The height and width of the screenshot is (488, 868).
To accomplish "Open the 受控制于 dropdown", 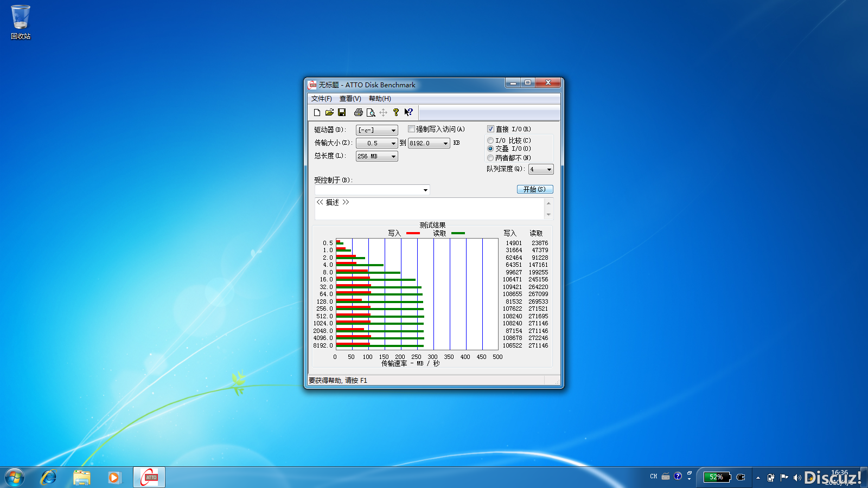I will click(372, 190).
